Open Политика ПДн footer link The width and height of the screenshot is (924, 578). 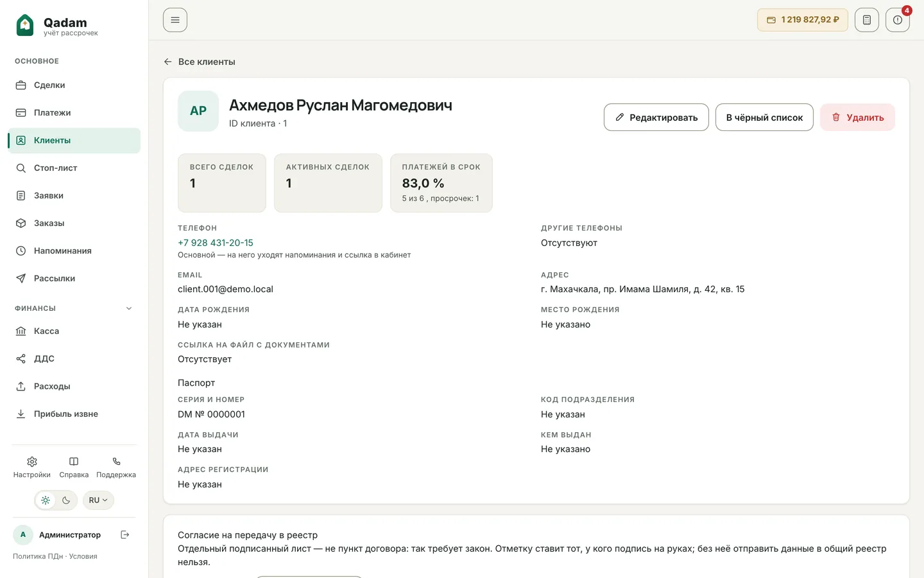[38, 556]
